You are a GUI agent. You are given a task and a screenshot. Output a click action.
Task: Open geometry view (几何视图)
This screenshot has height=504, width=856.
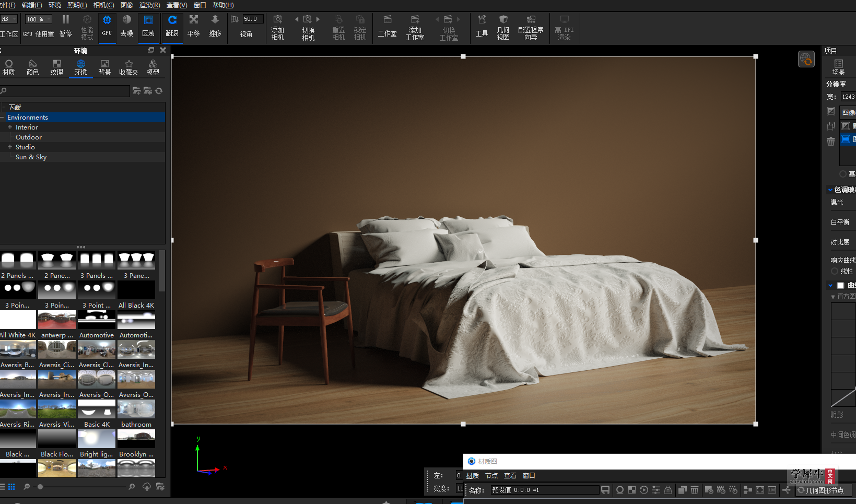[x=503, y=27]
